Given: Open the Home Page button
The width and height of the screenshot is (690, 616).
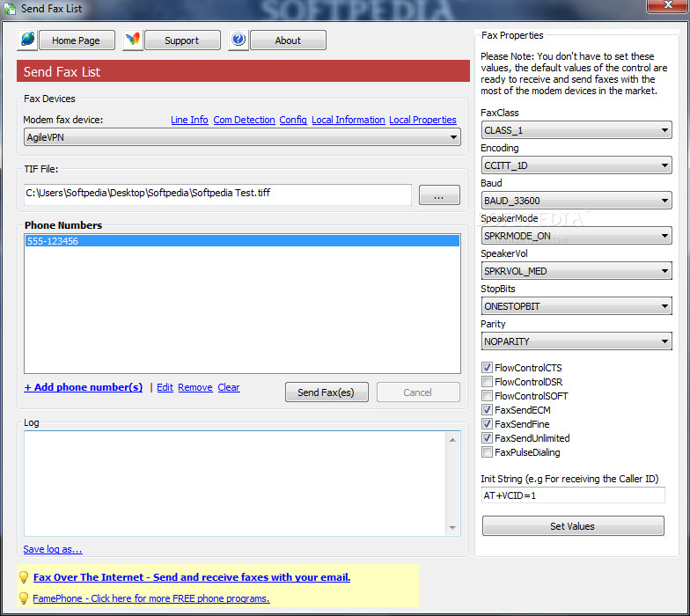Looking at the screenshot, I should (77, 40).
